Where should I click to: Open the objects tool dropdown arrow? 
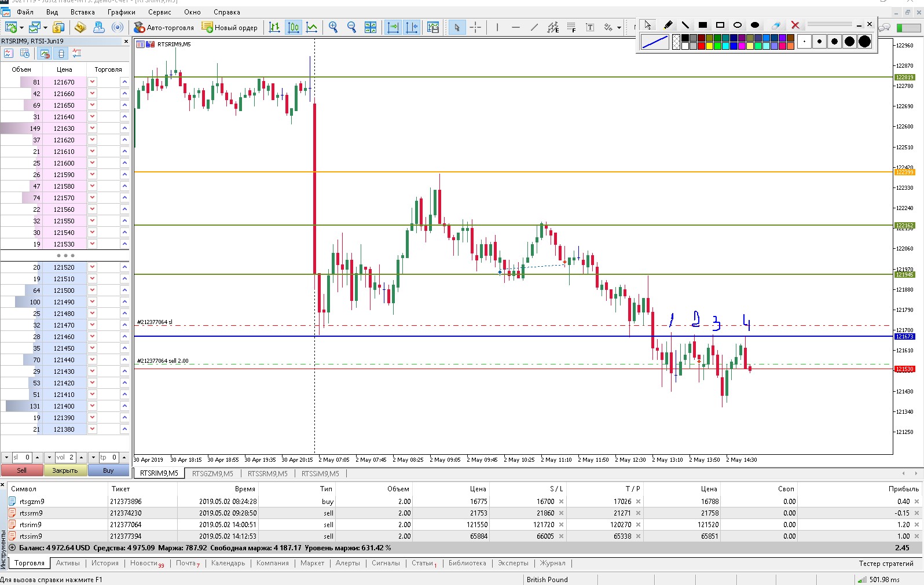coord(619,27)
